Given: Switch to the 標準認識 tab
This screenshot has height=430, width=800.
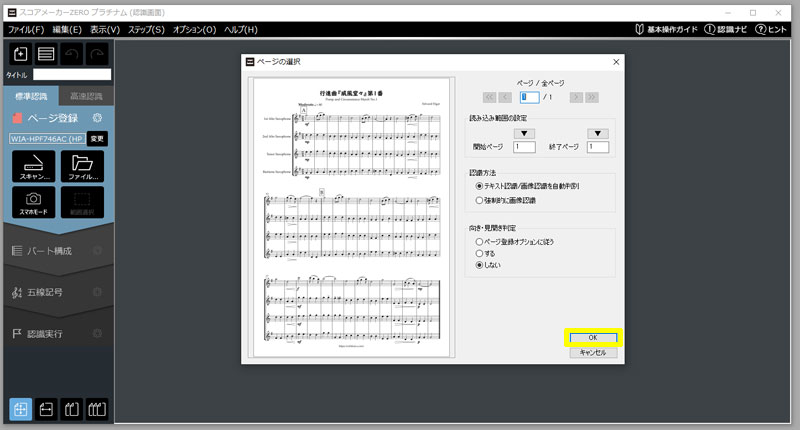Looking at the screenshot, I should coord(31,96).
